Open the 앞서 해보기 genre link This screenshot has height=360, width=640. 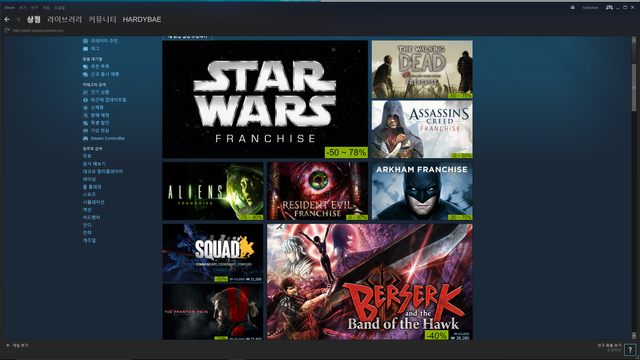pos(94,164)
